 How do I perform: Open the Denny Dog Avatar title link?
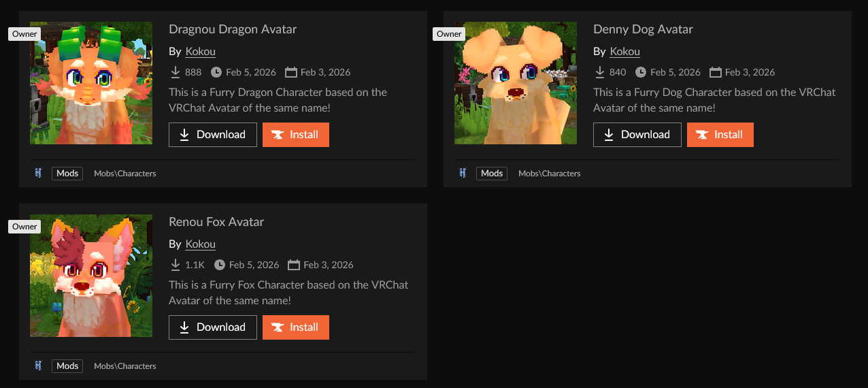point(643,29)
